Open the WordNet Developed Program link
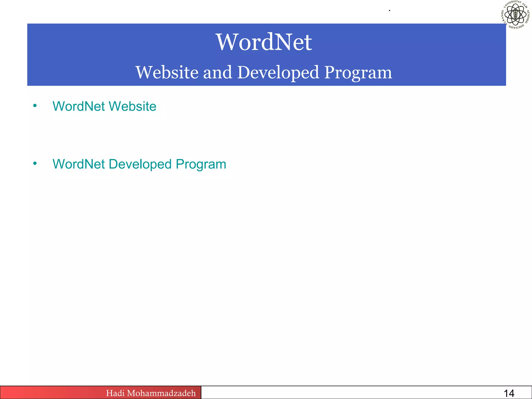The image size is (532, 399). 139,164
